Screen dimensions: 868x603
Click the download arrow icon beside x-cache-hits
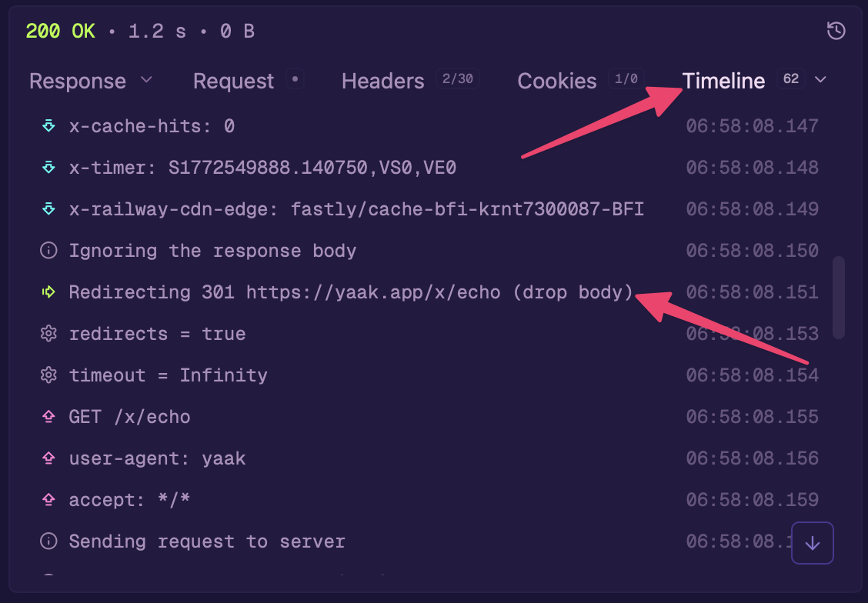(x=48, y=126)
